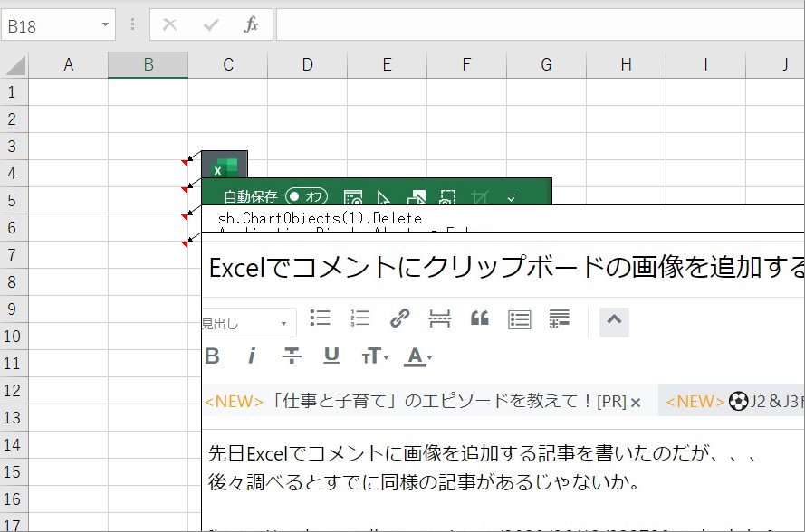
Task: Open the 見出し heading dropdown
Action: tap(249, 323)
